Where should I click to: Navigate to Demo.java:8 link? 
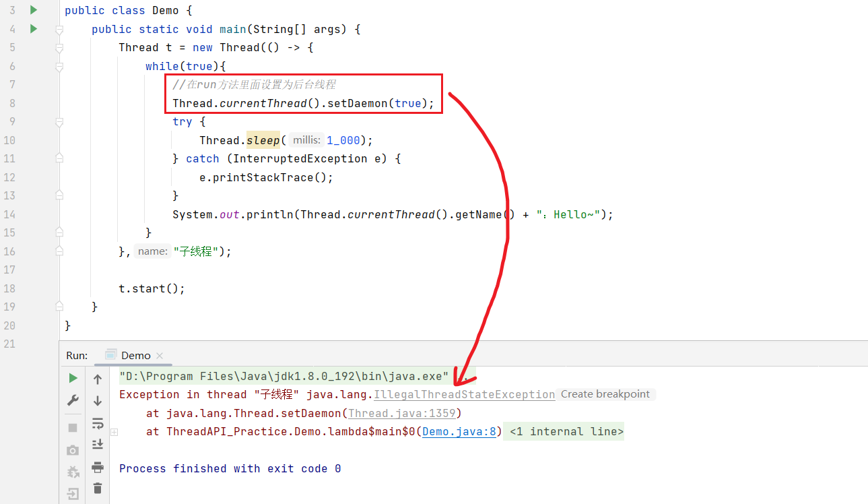point(459,432)
